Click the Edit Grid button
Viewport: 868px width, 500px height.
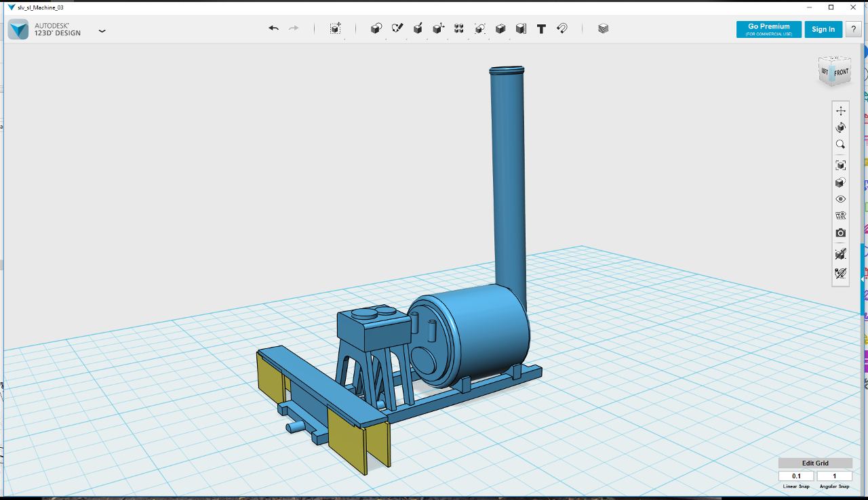815,463
